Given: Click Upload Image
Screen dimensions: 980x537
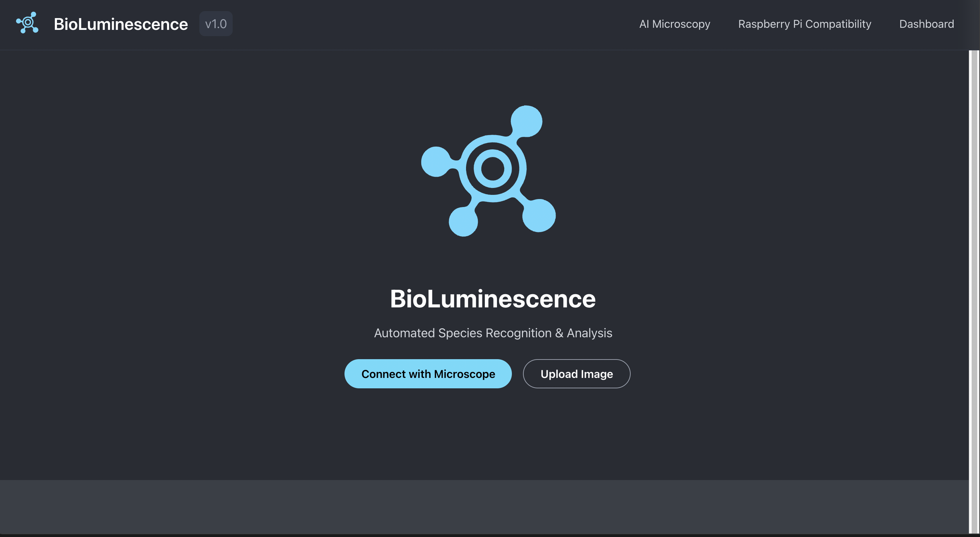Looking at the screenshot, I should point(576,374).
